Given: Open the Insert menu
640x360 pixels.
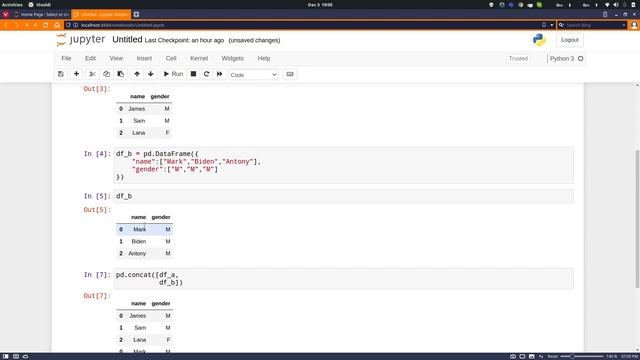Looking at the screenshot, I should [144, 58].
